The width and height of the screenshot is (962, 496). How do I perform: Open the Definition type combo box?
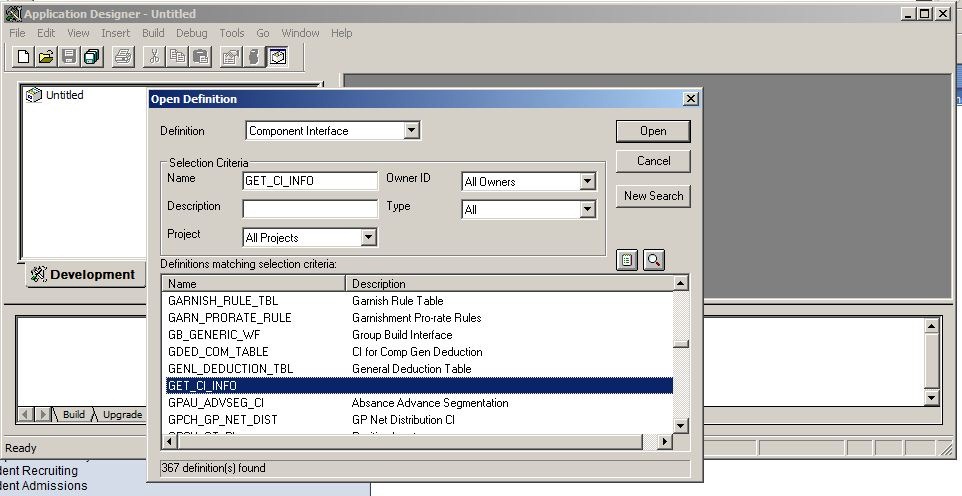click(x=333, y=131)
